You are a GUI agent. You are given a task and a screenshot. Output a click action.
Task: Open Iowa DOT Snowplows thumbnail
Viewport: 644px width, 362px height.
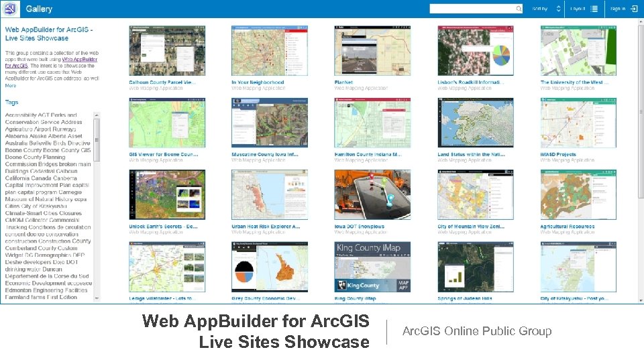point(372,194)
